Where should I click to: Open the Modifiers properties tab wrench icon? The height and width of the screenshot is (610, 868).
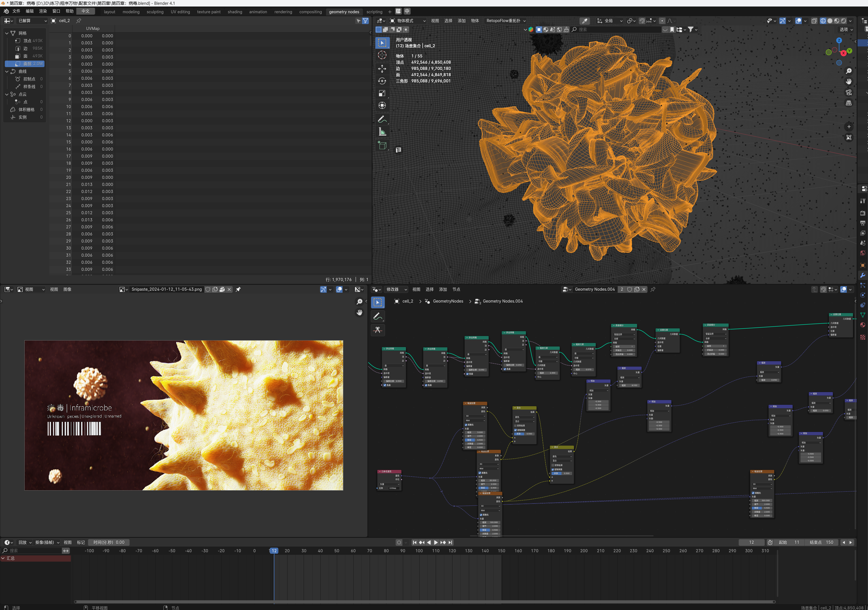pos(863,275)
